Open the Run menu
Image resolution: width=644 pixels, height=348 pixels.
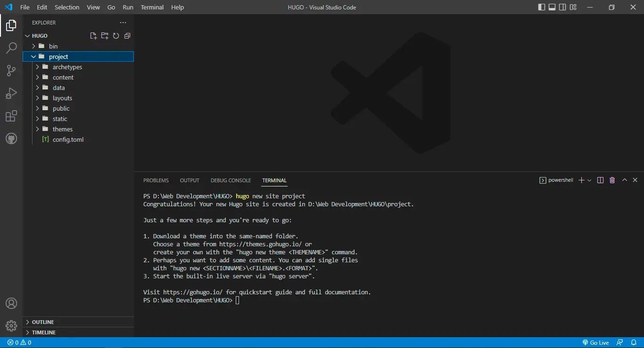tap(128, 7)
